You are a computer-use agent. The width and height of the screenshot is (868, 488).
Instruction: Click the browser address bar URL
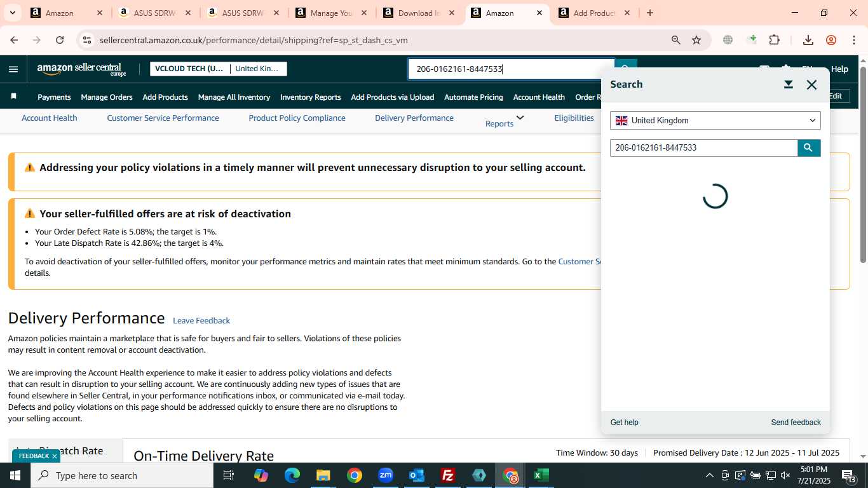tap(254, 40)
